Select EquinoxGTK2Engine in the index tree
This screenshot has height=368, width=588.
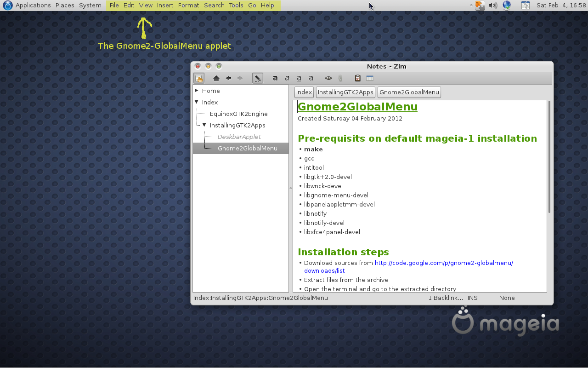pyautogui.click(x=238, y=114)
